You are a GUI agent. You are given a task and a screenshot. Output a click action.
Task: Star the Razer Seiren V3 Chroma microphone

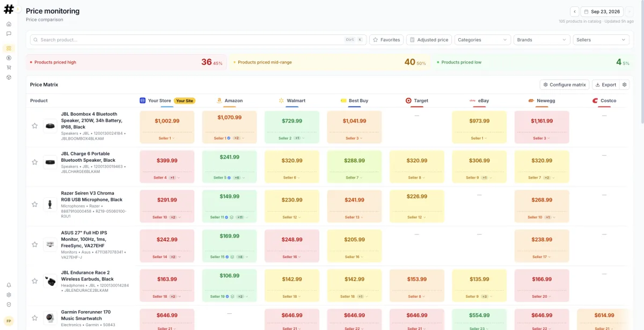coord(35,205)
